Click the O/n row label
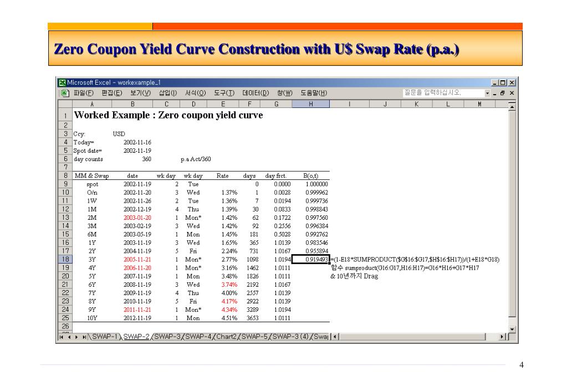The height and width of the screenshot is (392, 567). 92,193
